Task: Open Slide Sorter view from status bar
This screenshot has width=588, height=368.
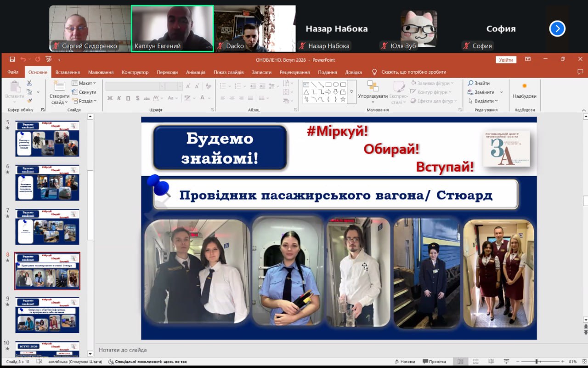Action: click(x=475, y=362)
